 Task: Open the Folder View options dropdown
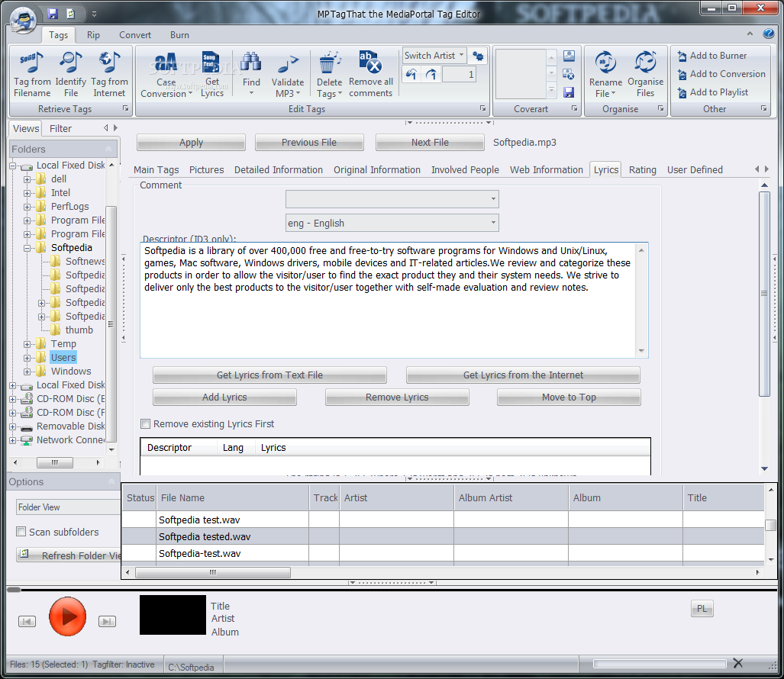68,507
